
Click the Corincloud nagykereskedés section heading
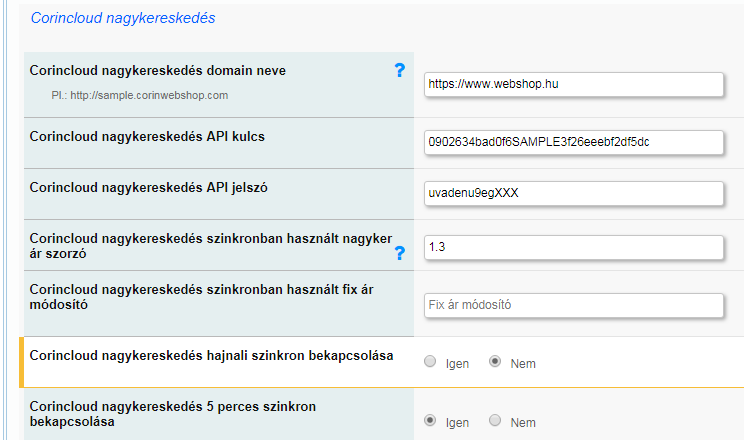[122, 18]
